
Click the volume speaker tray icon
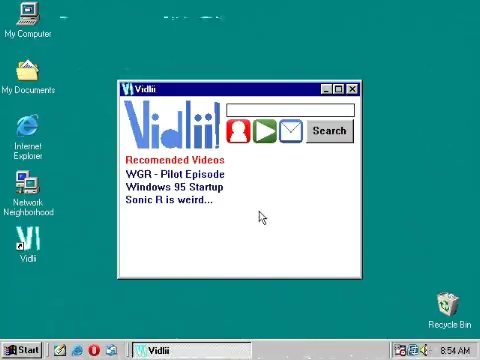click(x=425, y=350)
